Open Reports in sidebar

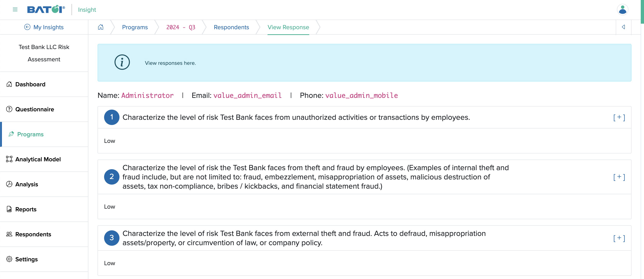[x=26, y=209]
